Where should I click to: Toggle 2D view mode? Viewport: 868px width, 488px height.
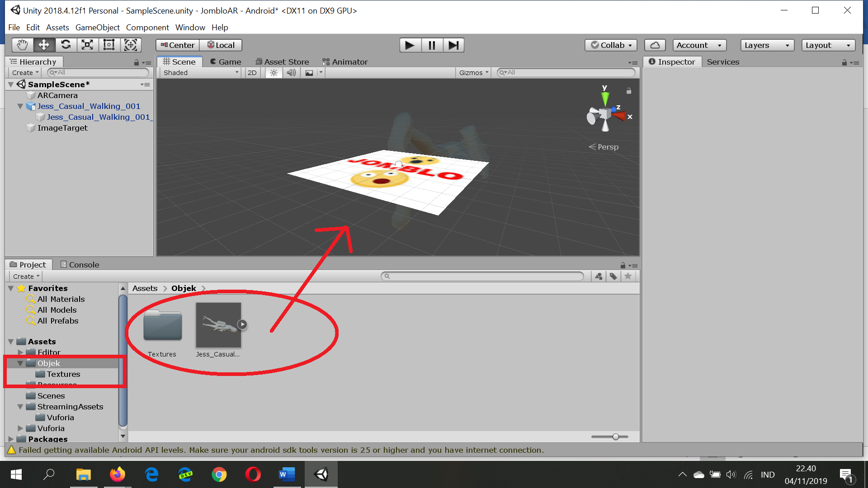[252, 73]
